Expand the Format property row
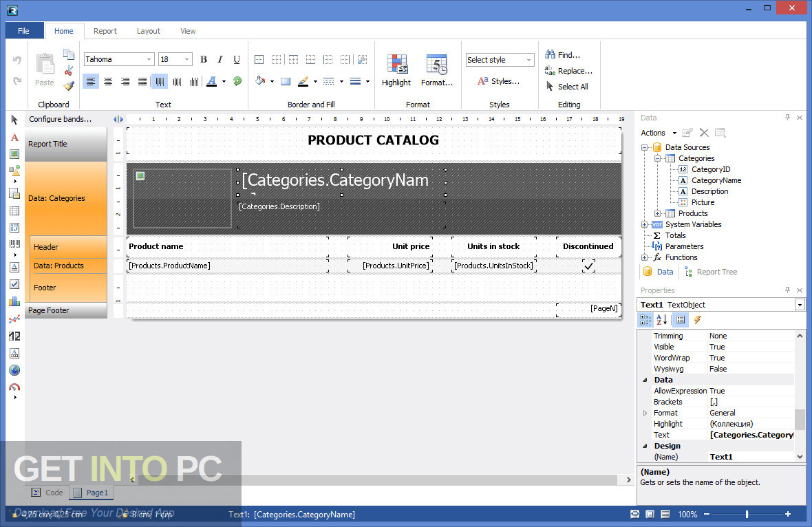This screenshot has width=812, height=527. click(x=645, y=413)
